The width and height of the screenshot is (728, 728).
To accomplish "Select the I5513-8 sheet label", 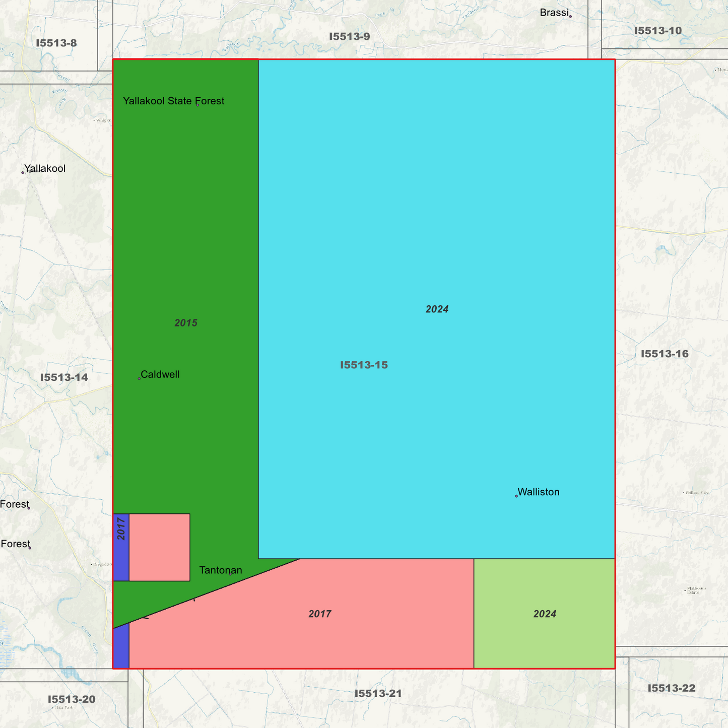I will click(x=56, y=43).
